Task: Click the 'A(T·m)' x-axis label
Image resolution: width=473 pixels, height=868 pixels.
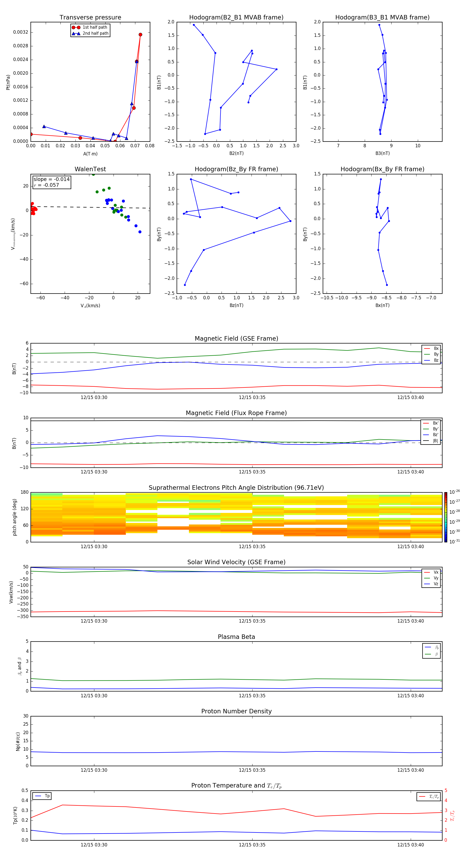Action: point(90,154)
